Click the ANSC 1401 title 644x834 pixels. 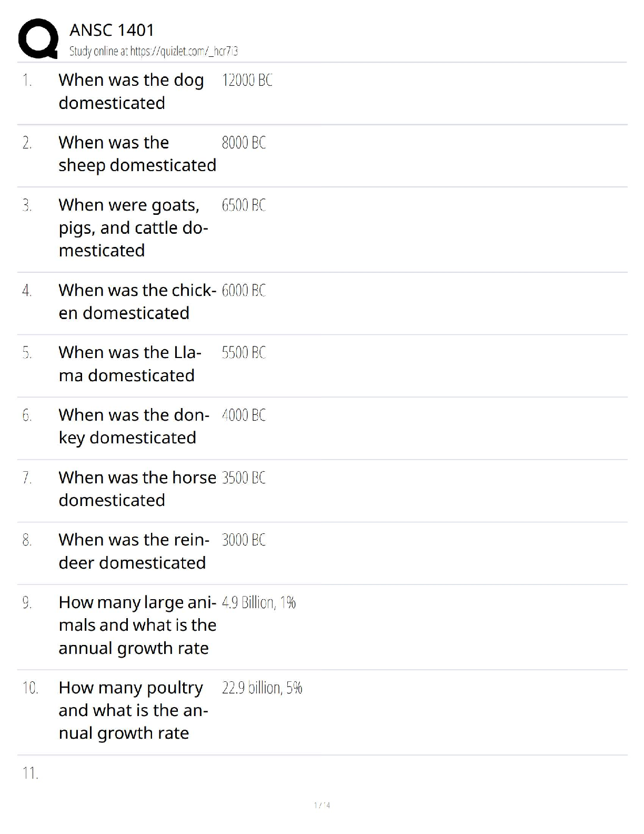pos(112,30)
